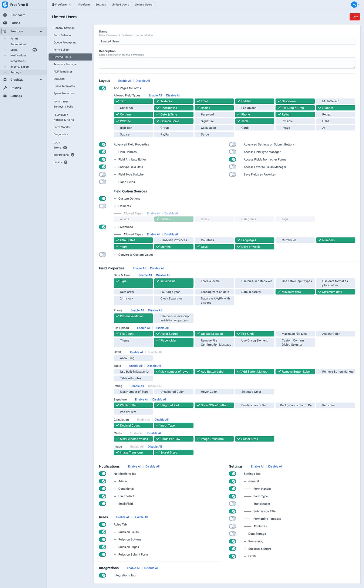The width and height of the screenshot is (364, 588).
Task: Click the gear icon beside main Settings
Action: coord(5,96)
